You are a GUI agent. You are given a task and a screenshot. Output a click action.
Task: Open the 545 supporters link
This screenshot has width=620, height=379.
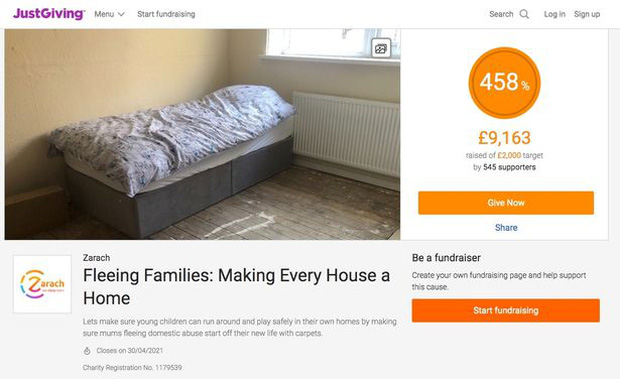(x=509, y=167)
